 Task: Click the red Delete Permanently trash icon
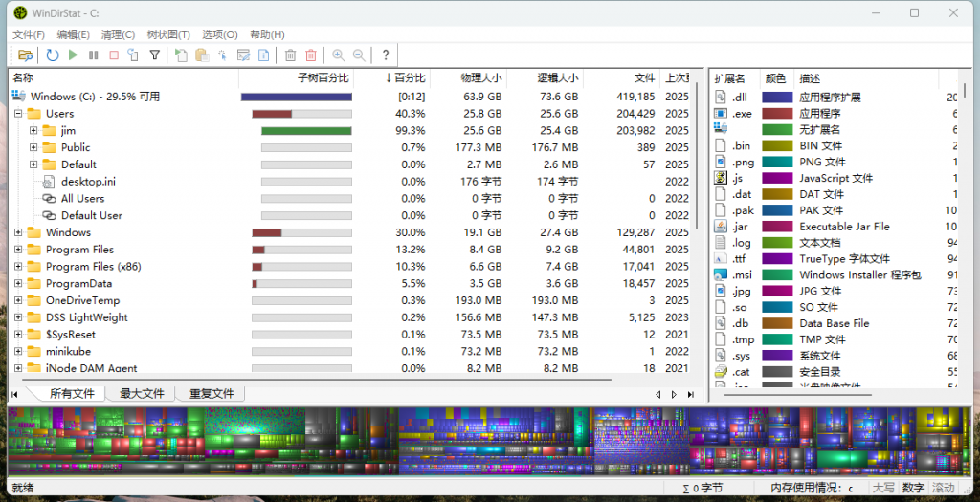(311, 55)
